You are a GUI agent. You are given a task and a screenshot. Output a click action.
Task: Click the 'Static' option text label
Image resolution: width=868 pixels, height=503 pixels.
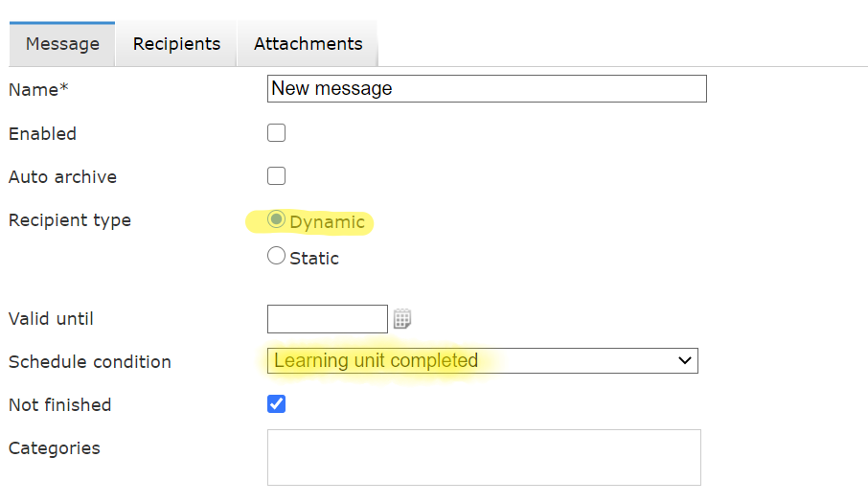point(314,259)
